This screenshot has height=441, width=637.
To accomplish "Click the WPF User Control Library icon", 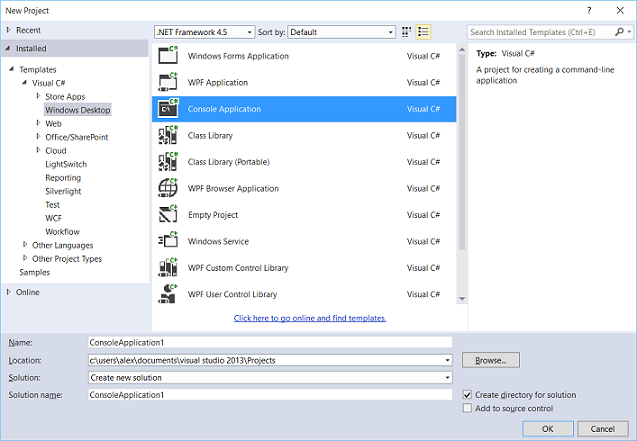I will 168,294.
